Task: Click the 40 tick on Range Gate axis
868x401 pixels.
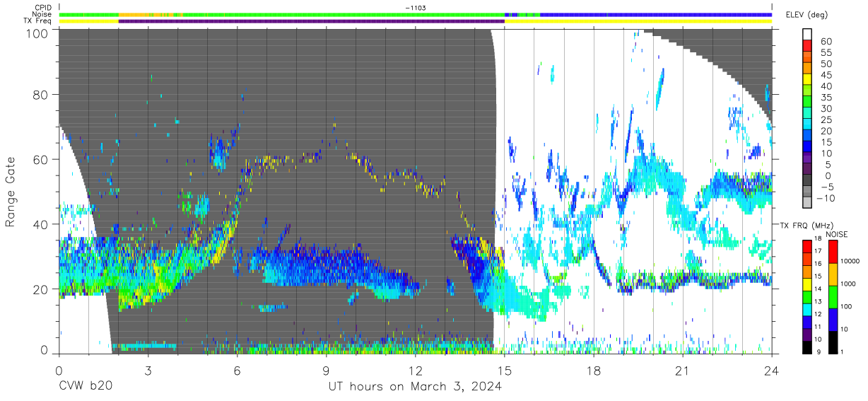Action: tap(42, 225)
